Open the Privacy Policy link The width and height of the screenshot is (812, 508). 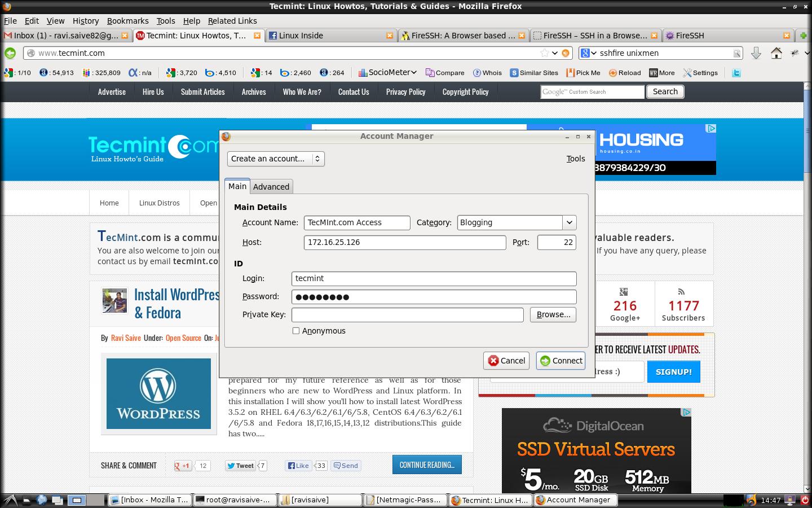(406, 91)
